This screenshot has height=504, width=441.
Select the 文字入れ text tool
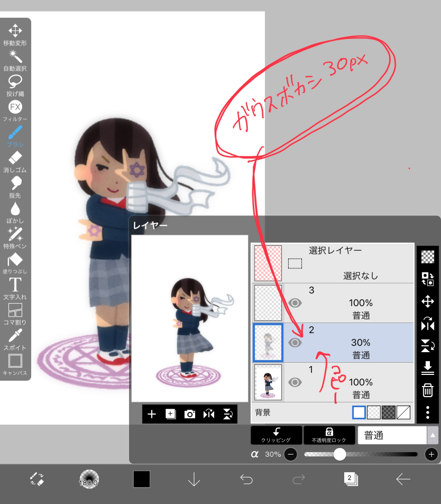15,289
